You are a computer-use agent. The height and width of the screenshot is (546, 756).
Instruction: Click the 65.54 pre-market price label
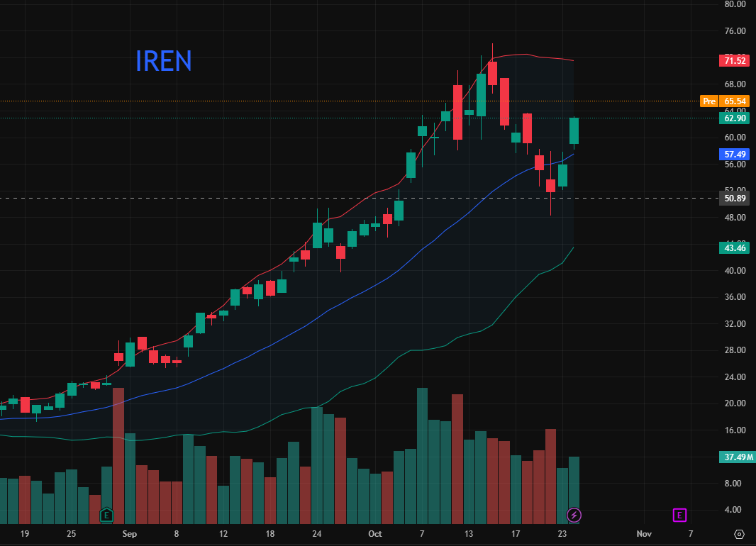pos(734,101)
